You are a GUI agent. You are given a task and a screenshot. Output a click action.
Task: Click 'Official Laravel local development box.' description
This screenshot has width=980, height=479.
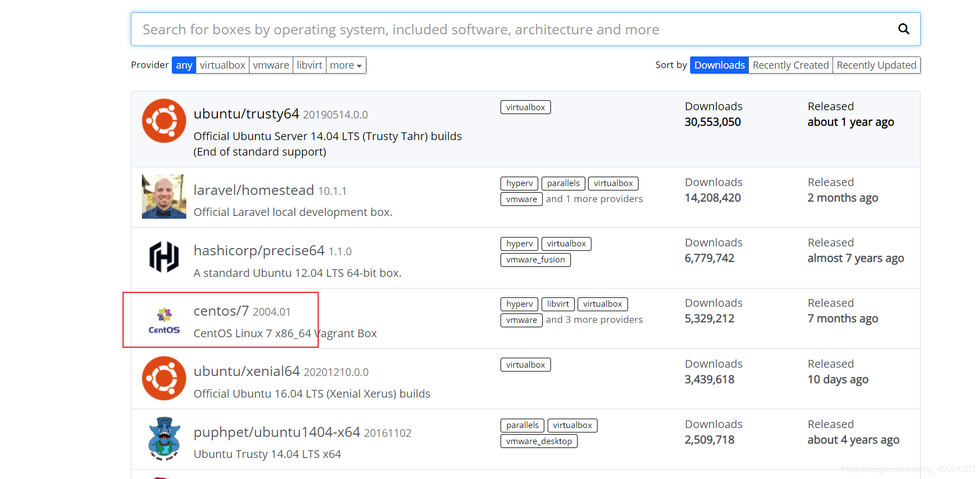[293, 212]
